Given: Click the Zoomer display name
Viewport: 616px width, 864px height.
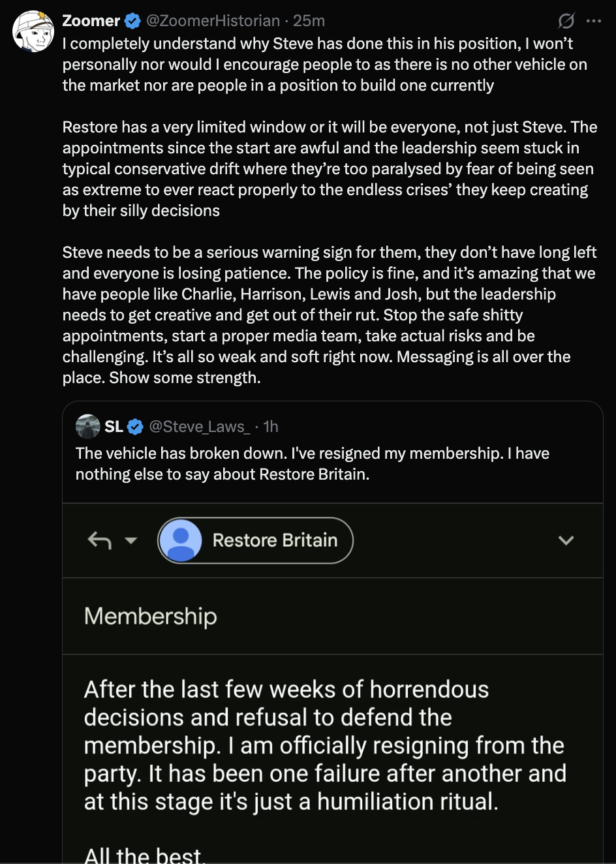Looking at the screenshot, I should point(91,21).
